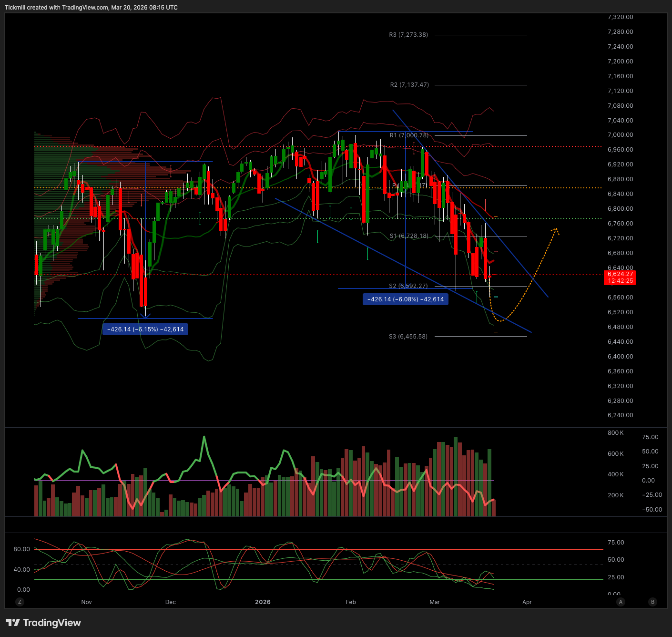The width and height of the screenshot is (672, 637).
Task: Click the 800 K volume scale label
Action: [615, 433]
